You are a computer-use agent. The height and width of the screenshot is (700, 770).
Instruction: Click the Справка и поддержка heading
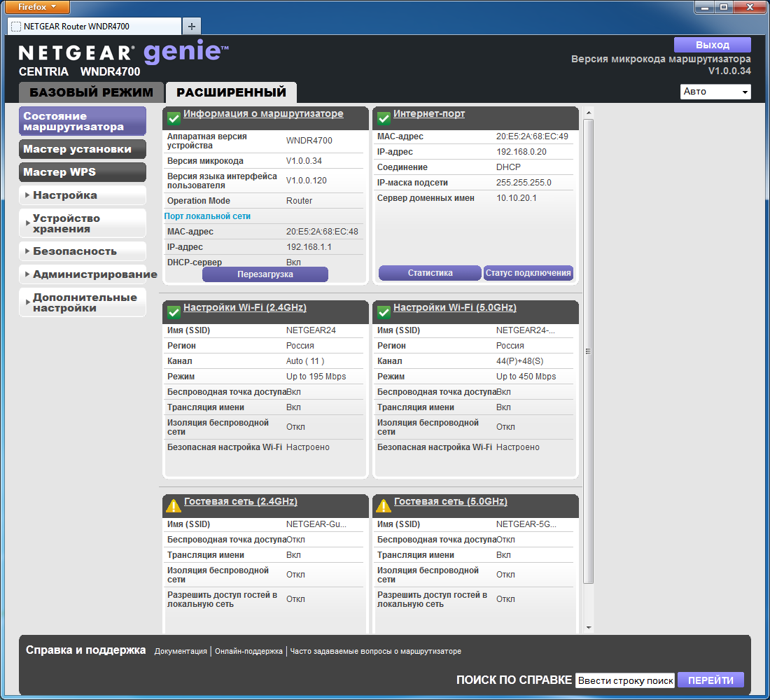(86, 650)
